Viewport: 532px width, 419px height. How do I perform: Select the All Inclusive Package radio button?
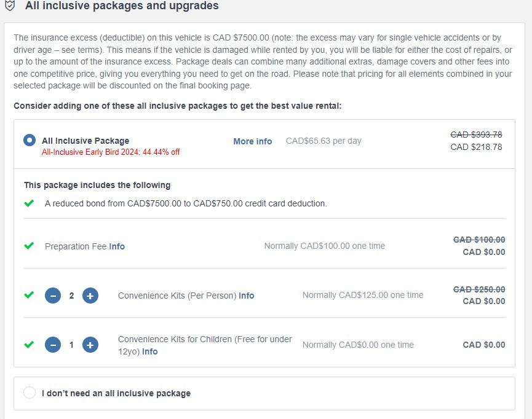pyautogui.click(x=30, y=140)
